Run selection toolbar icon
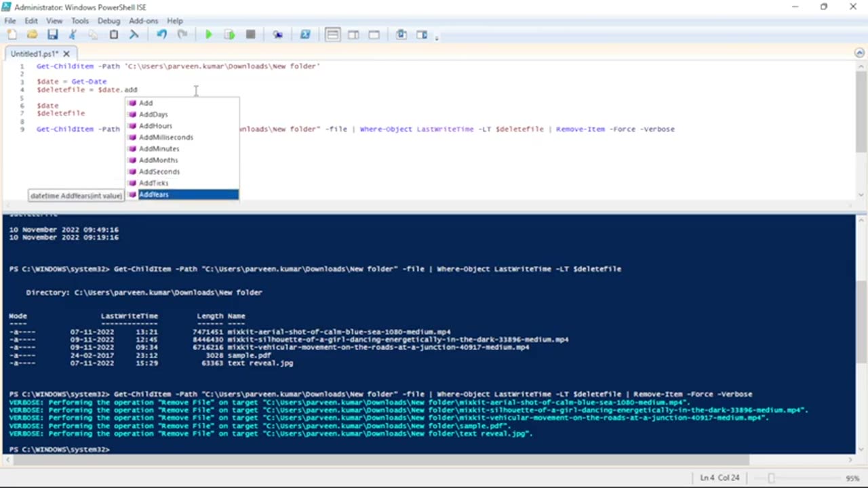 click(230, 35)
